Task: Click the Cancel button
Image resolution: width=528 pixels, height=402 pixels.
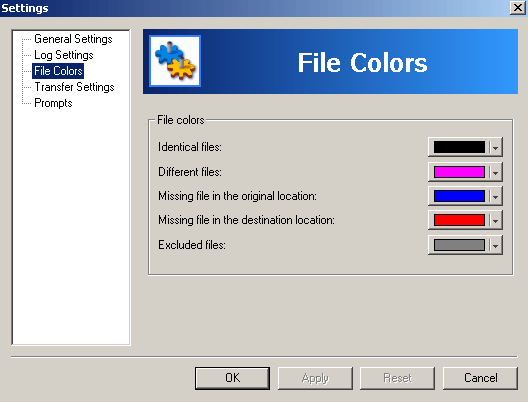Action: tap(480, 378)
